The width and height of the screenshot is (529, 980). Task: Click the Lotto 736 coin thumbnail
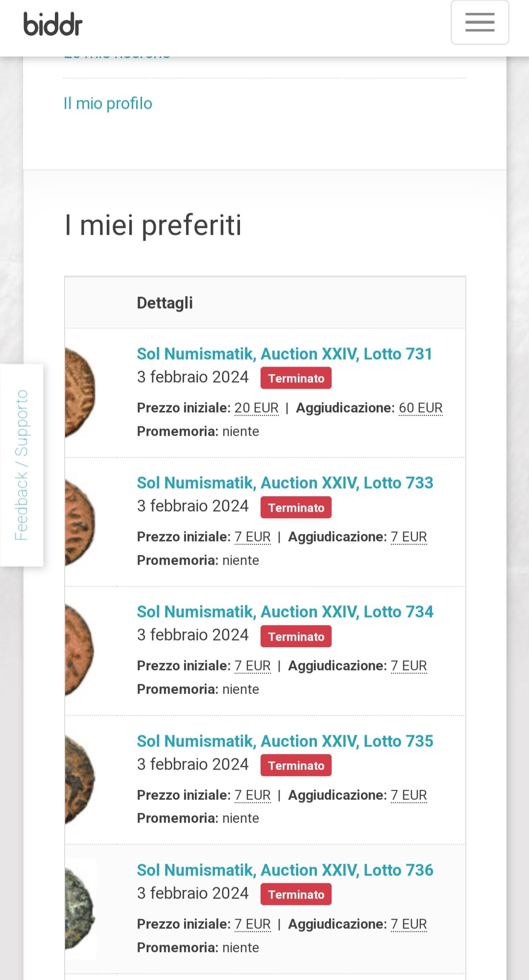coord(80,908)
